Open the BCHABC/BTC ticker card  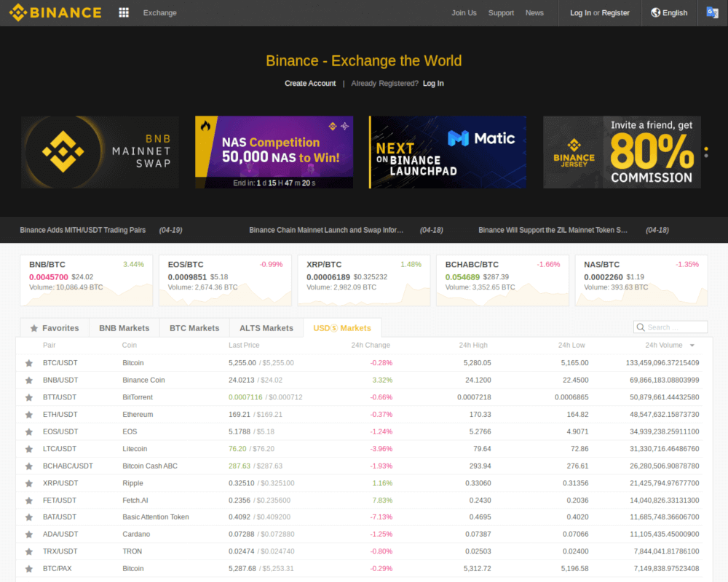(x=503, y=280)
